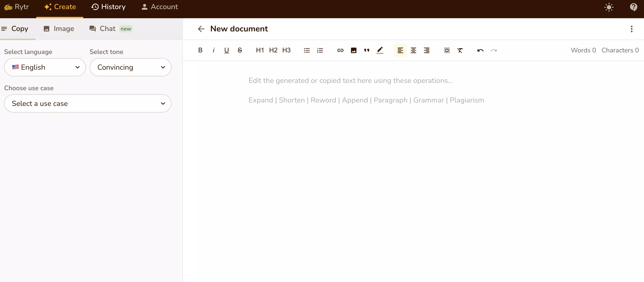This screenshot has width=644, height=282.
Task: Toggle the History view
Action: click(109, 7)
